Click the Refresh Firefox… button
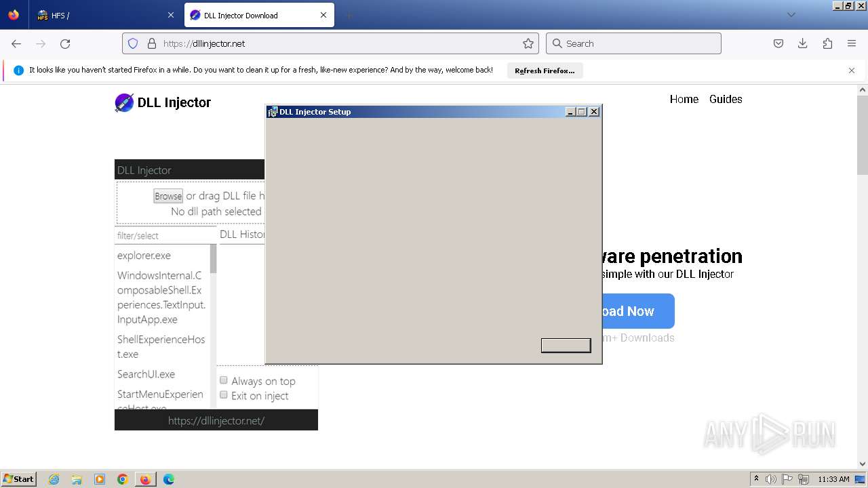The image size is (868, 488). coord(545,70)
